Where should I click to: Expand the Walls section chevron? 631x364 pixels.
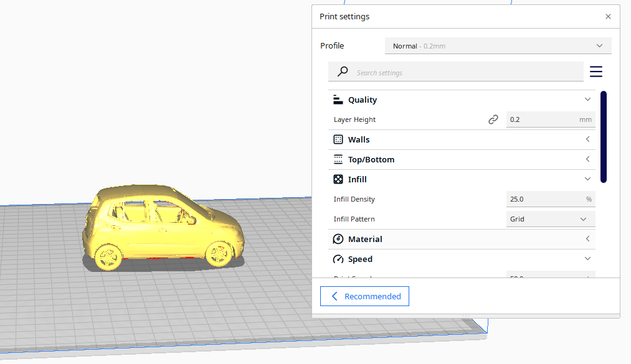[587, 139]
